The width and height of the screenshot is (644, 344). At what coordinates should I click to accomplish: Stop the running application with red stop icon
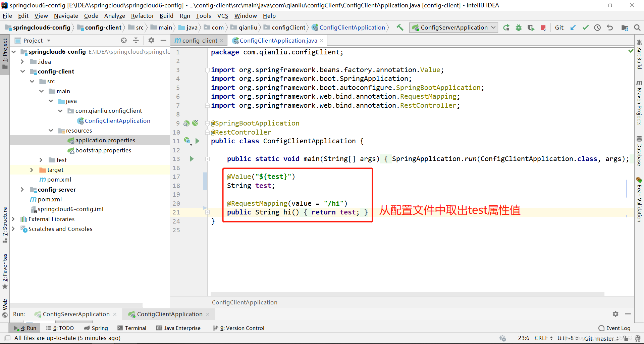click(543, 28)
